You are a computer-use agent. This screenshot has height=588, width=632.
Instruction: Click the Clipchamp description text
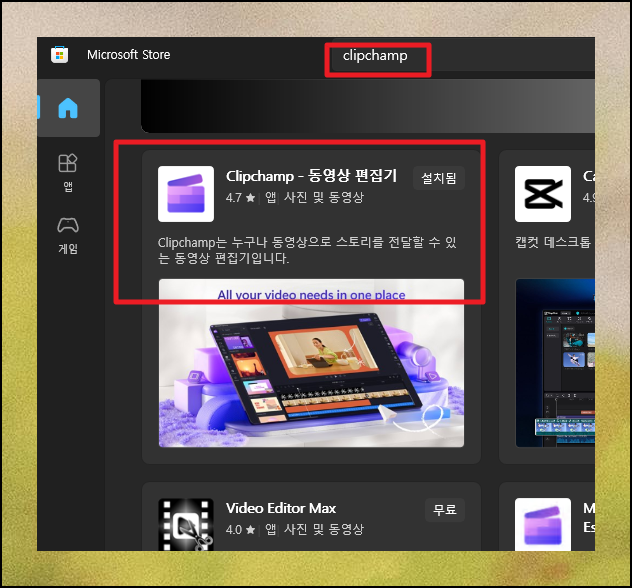307,250
